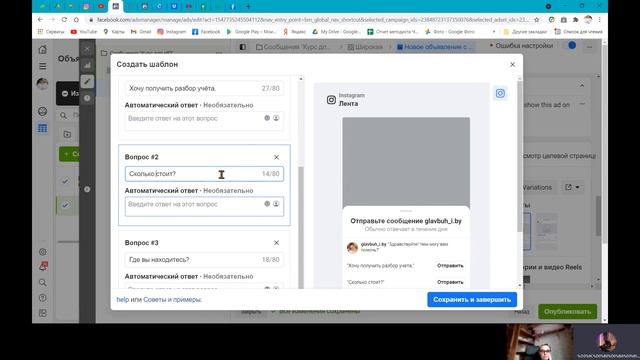Open the Широкая ad set breadcrumb

365,47
